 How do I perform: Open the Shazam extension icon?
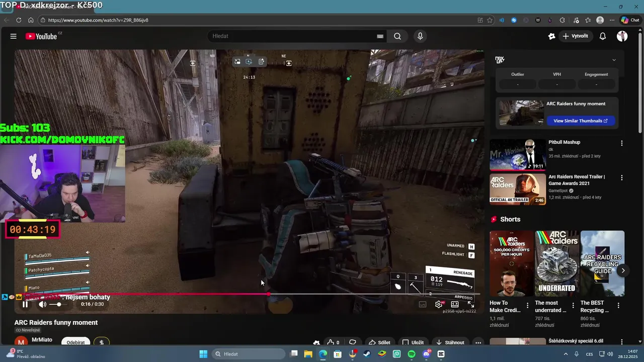click(514, 20)
